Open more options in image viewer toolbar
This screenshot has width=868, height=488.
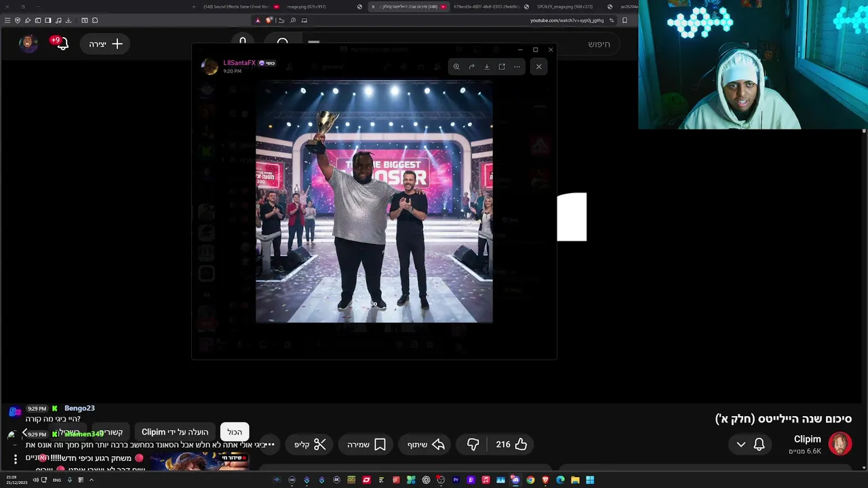pos(517,66)
